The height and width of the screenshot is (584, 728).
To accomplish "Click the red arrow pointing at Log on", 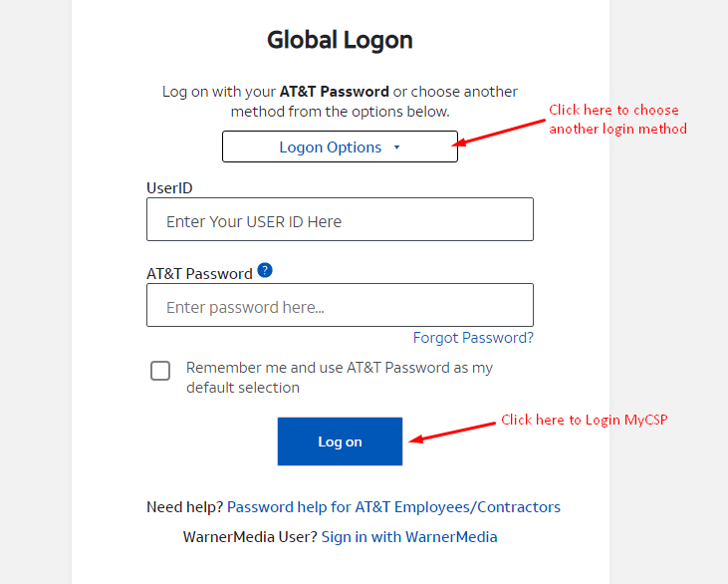I will (452, 433).
